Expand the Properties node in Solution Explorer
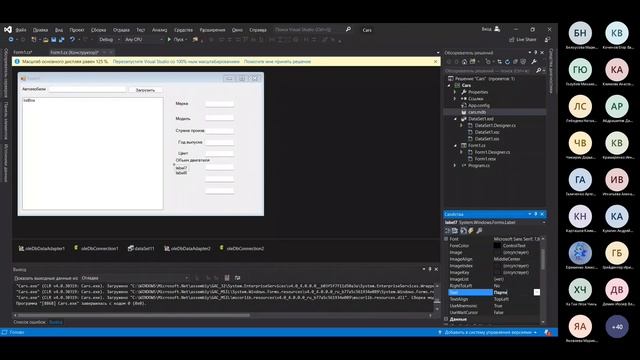Viewport: 640px width, 360px height. click(x=455, y=92)
